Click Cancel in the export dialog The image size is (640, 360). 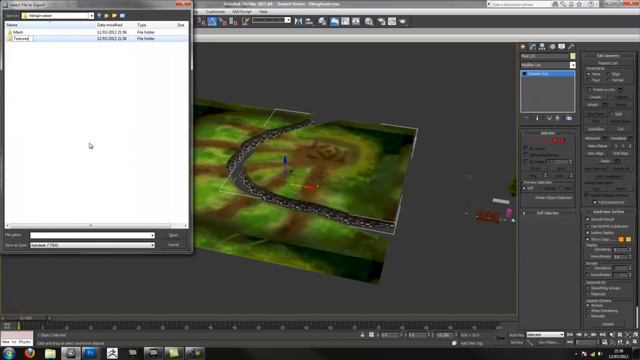click(173, 244)
